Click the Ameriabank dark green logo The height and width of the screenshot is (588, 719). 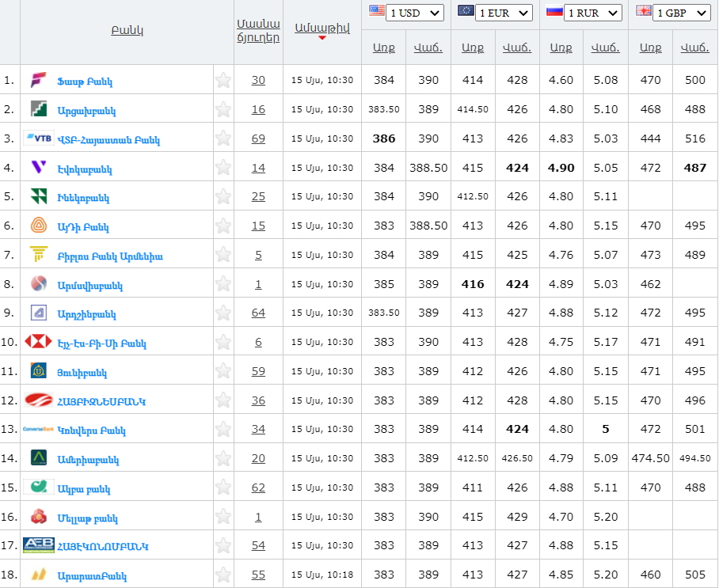point(39,458)
